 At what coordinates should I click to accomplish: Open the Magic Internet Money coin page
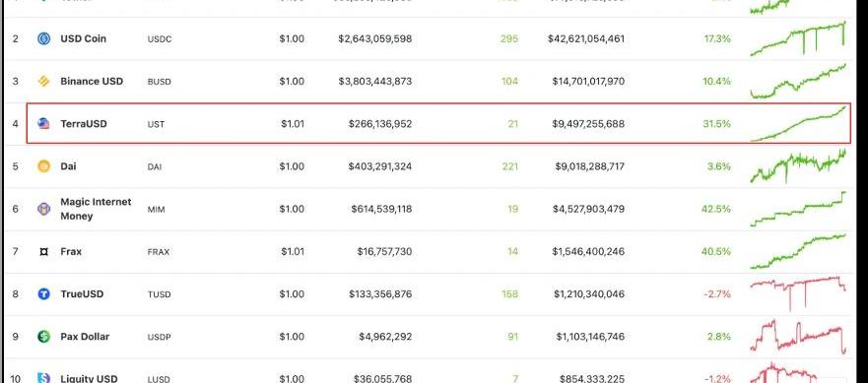click(96, 209)
